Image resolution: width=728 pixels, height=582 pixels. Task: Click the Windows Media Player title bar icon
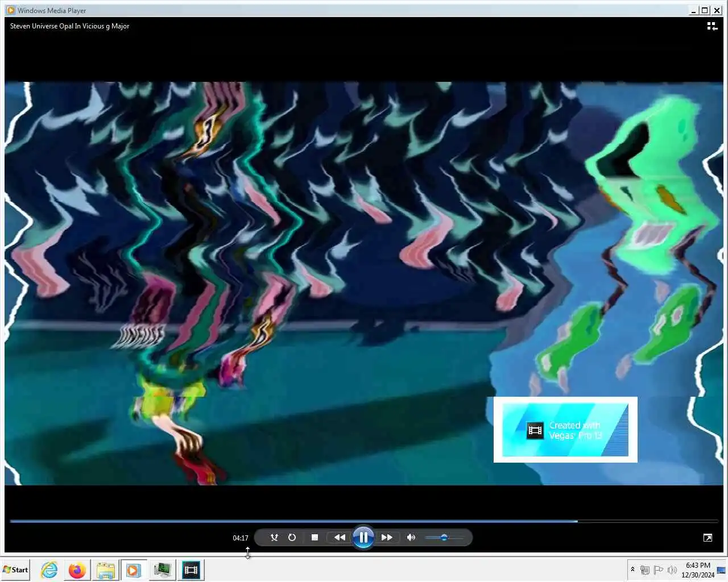coord(10,10)
